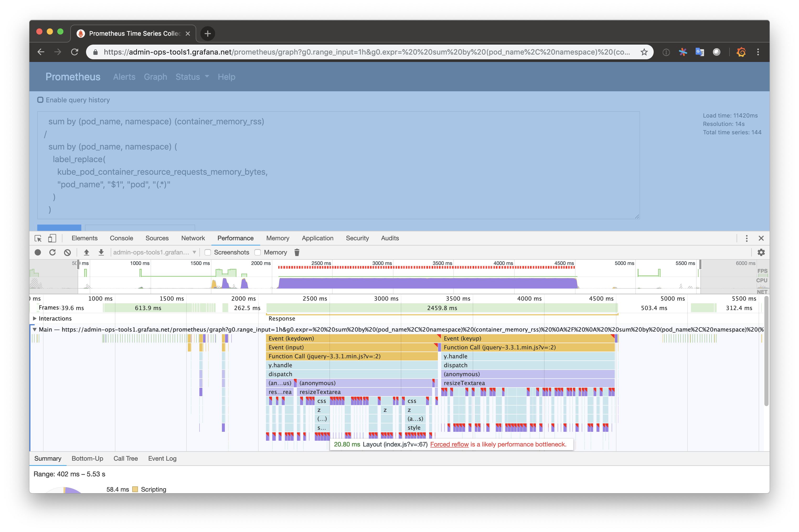Image resolution: width=799 pixels, height=532 pixels.
Task: Click the flame chart vertical scrollbar
Action: click(766, 351)
